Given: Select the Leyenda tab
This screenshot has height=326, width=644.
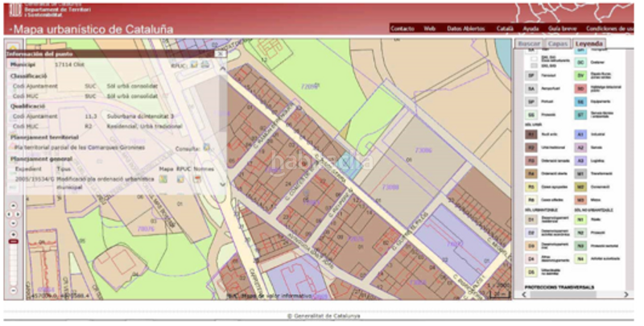Looking at the screenshot, I should [588, 43].
